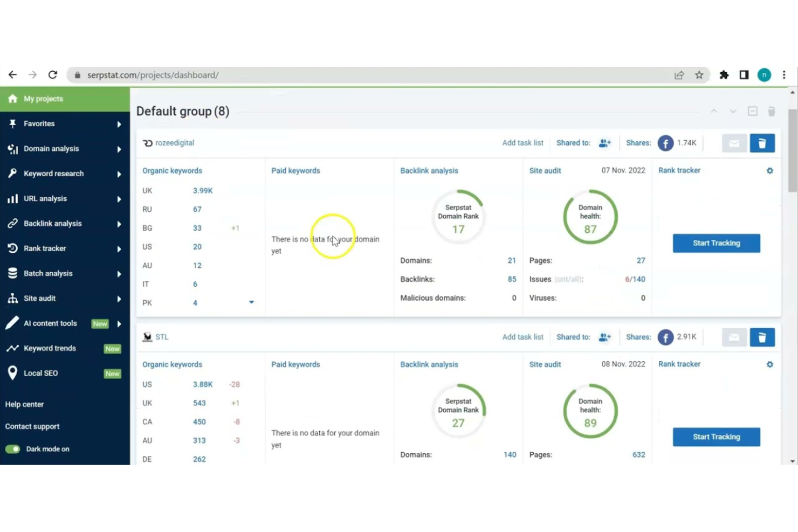Viewport: 798px width, 532px height.
Task: Open My projects home item
Action: pos(65,99)
